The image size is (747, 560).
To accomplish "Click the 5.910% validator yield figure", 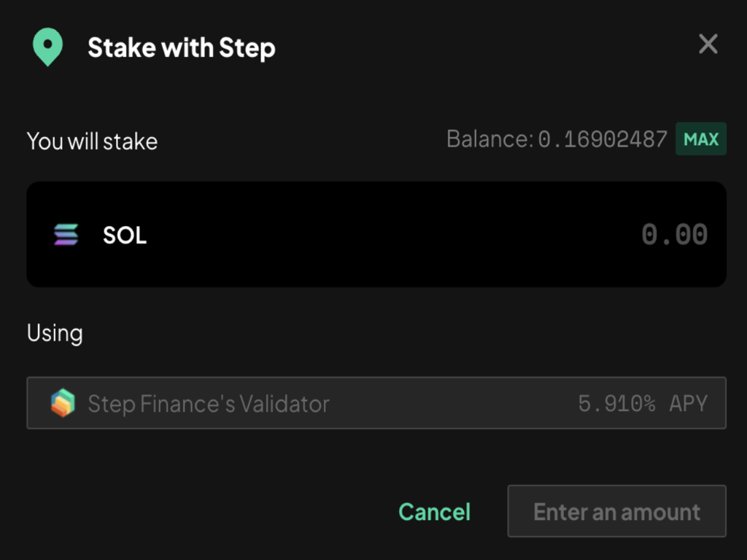I will [616, 403].
